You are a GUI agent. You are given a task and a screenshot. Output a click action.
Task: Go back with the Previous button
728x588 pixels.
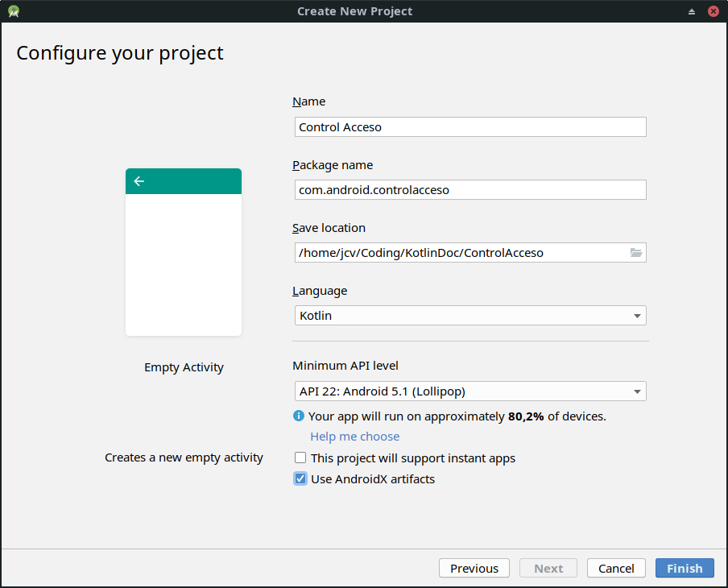pyautogui.click(x=474, y=568)
